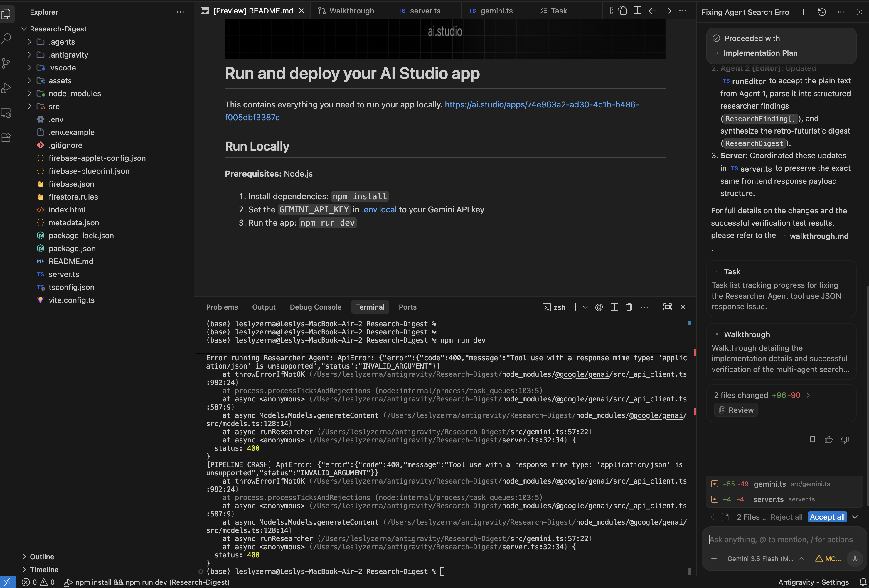Viewport: 869px width, 588px height.
Task: Click the microphone voice input icon
Action: (854, 559)
